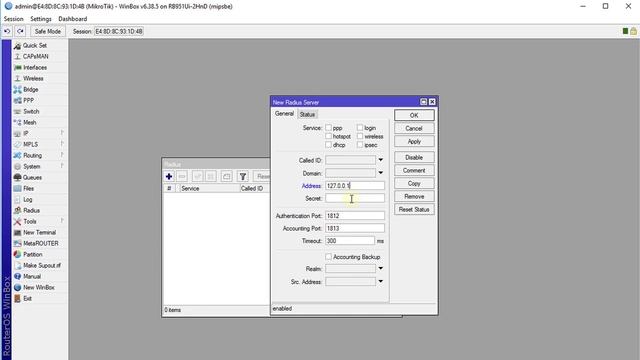Click the Cancel button

point(414,128)
